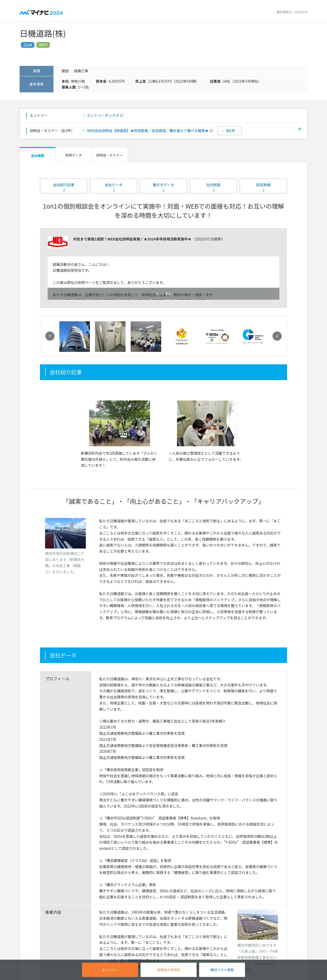Click the 既卒可 tag badge
Image resolution: width=327 pixels, height=980 pixels.
click(x=43, y=45)
